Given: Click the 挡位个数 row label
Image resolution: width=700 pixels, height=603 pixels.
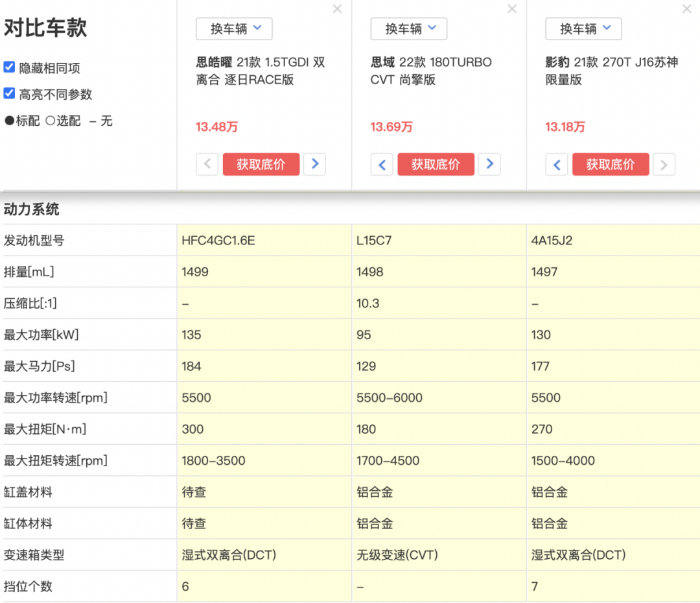Looking at the screenshot, I should click(28, 586).
